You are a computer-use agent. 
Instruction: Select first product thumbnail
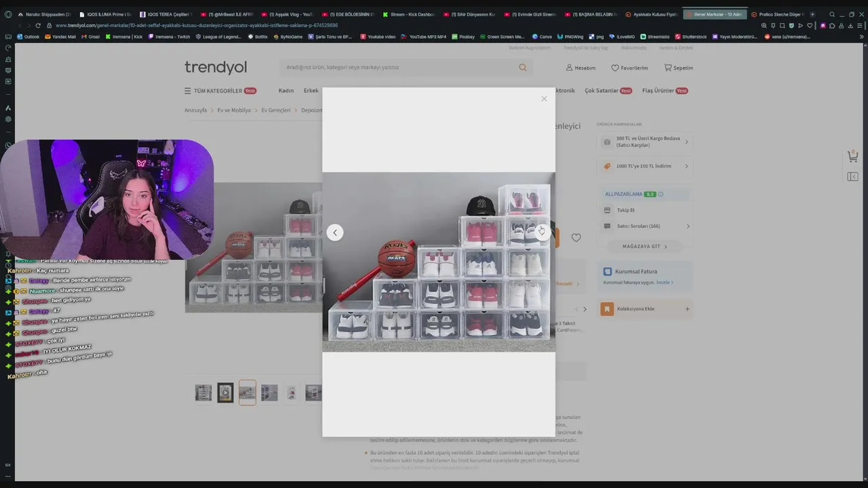203,392
